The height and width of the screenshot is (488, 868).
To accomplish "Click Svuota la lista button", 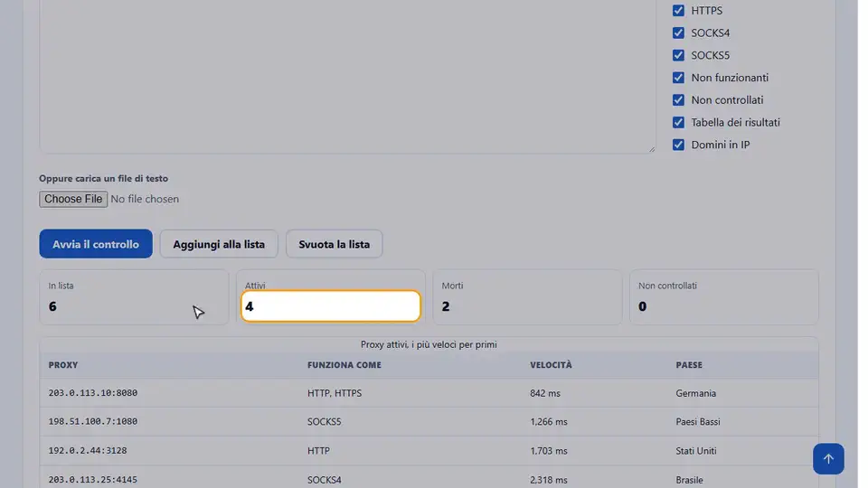I will (334, 244).
